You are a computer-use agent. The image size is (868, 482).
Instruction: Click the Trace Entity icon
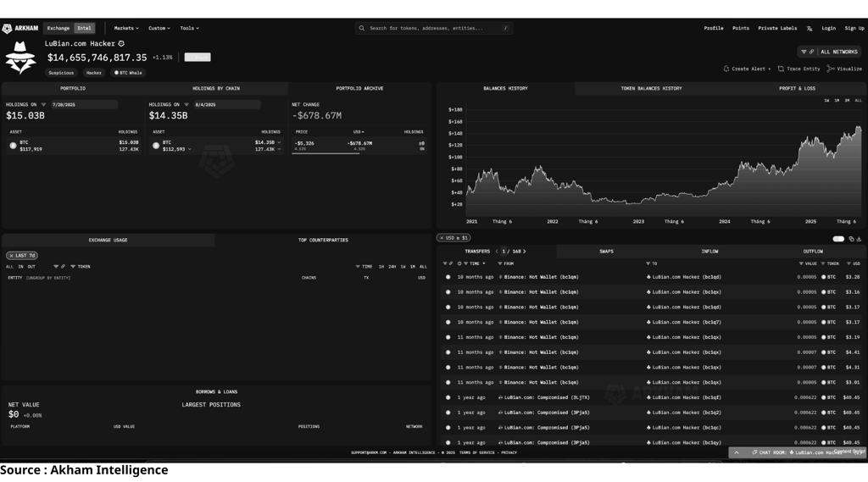coord(781,69)
